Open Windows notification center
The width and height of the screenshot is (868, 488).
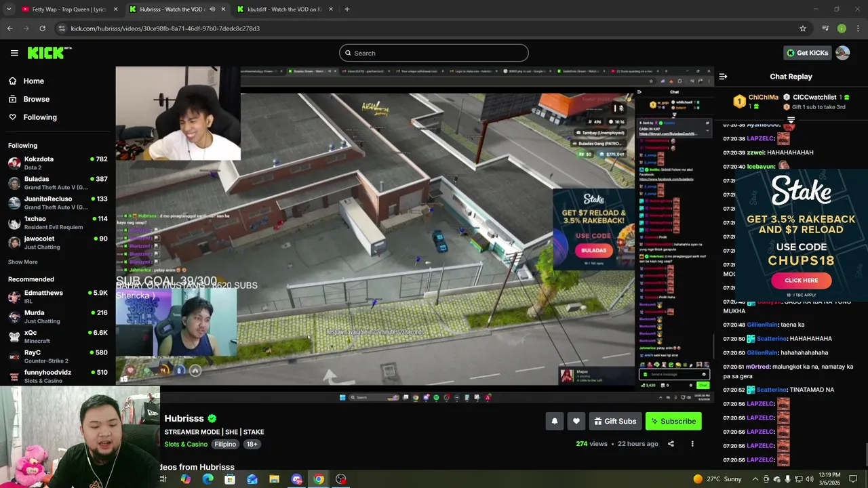tap(853, 479)
